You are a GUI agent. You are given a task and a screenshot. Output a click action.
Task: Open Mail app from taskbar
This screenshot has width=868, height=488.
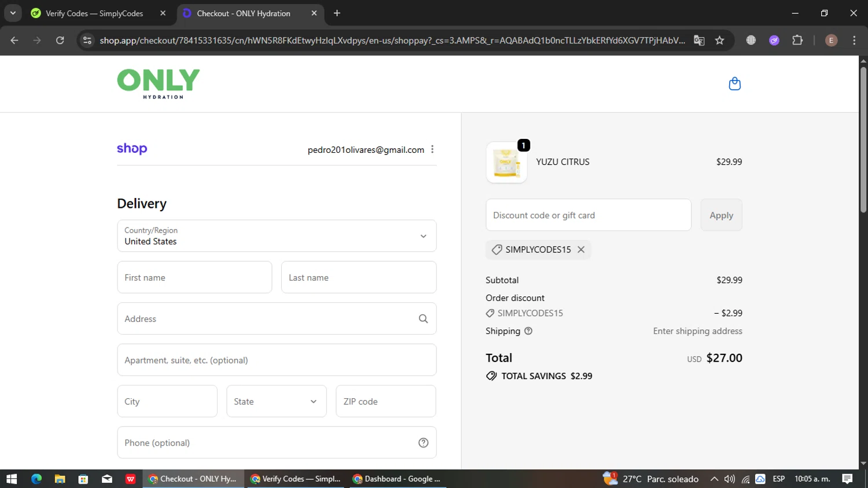107,479
